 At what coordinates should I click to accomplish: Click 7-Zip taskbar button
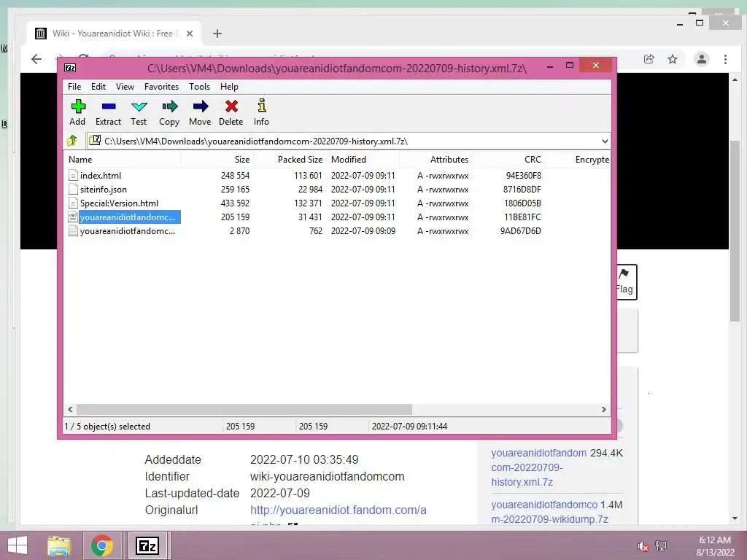pos(147,545)
